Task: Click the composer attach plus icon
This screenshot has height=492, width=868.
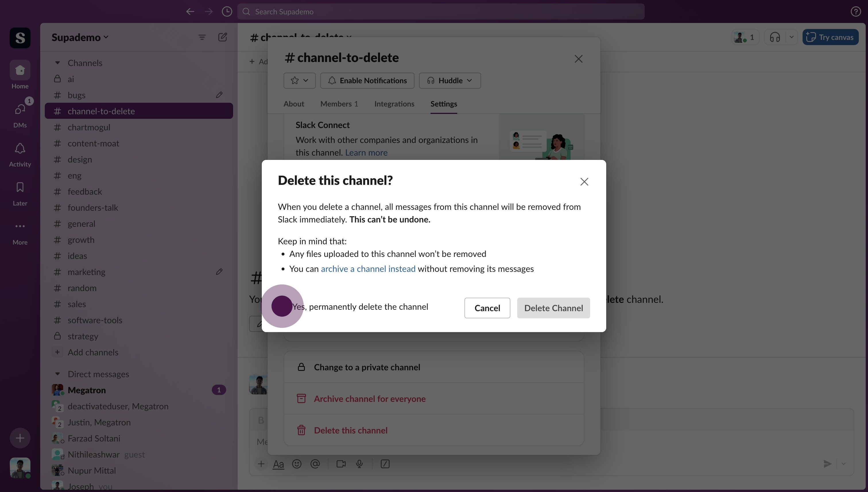Action: tap(261, 464)
